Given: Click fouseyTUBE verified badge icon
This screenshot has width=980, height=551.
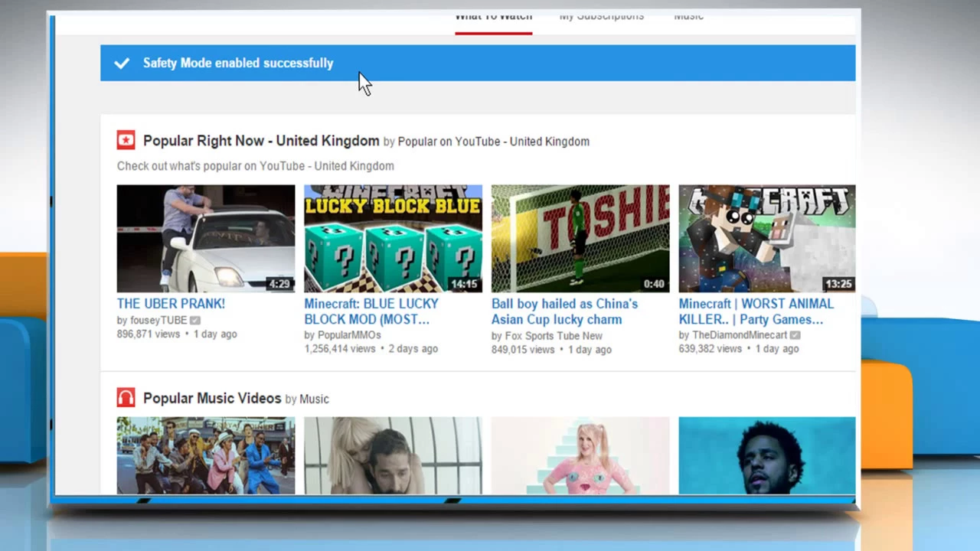Looking at the screenshot, I should pos(195,321).
